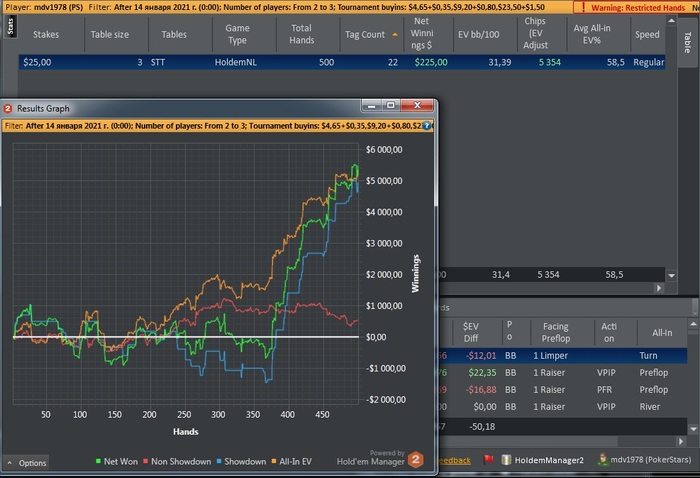Screen dimensions: 700x478
Task: Sort hands by the All-In column
Action: pos(662,333)
